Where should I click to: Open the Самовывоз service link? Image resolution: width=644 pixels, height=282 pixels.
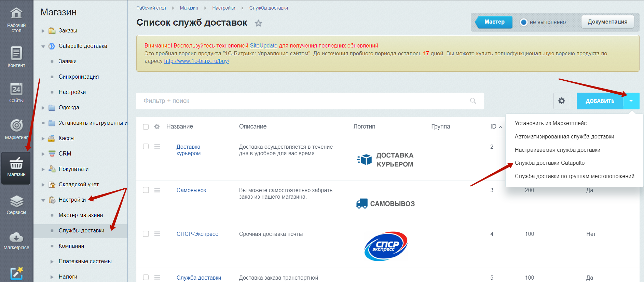[x=191, y=190]
